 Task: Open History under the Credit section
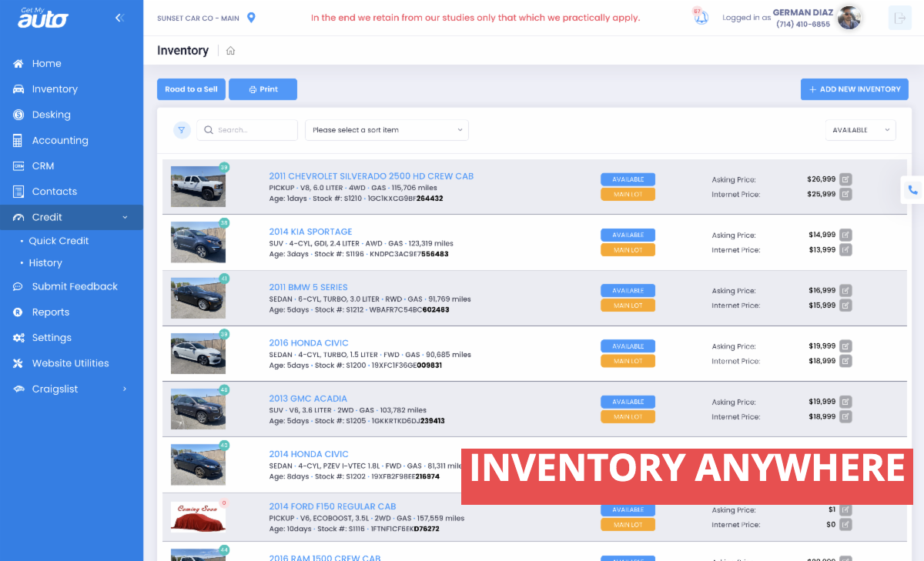(x=45, y=262)
